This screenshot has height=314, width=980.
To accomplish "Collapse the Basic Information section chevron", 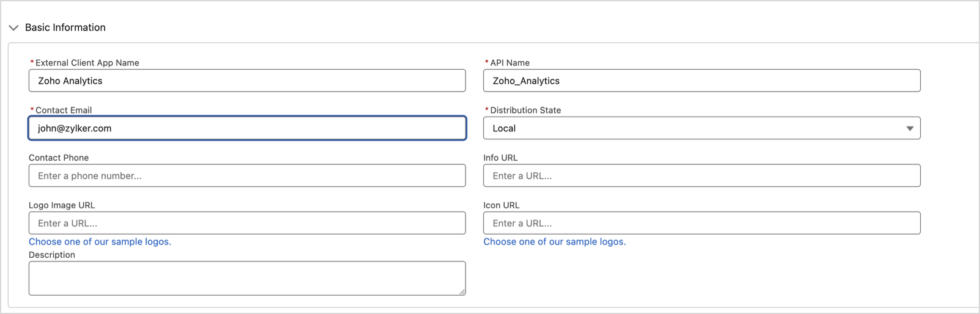I will 13,27.
